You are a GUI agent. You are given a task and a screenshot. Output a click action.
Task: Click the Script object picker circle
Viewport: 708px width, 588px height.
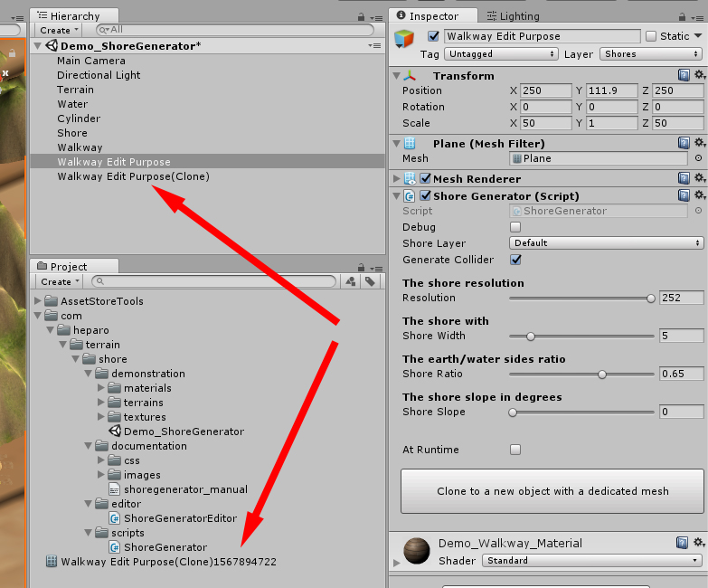pyautogui.click(x=699, y=211)
